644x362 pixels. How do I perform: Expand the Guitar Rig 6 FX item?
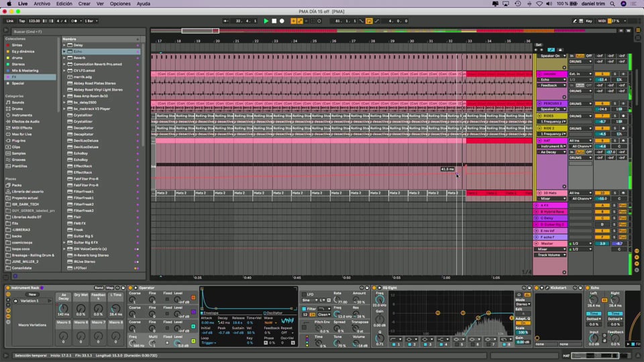click(x=64, y=243)
